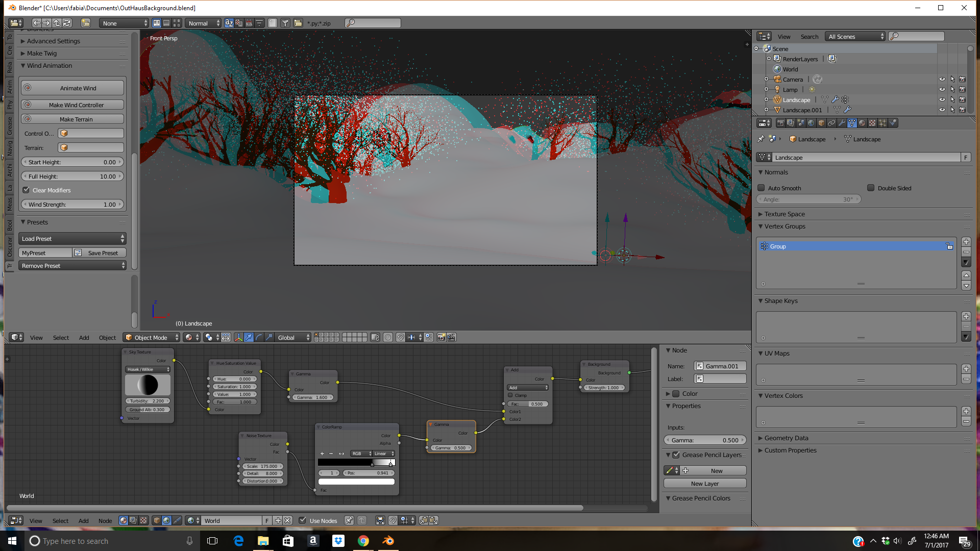Open the Texture properties tab
The image size is (980, 551).
click(872, 123)
